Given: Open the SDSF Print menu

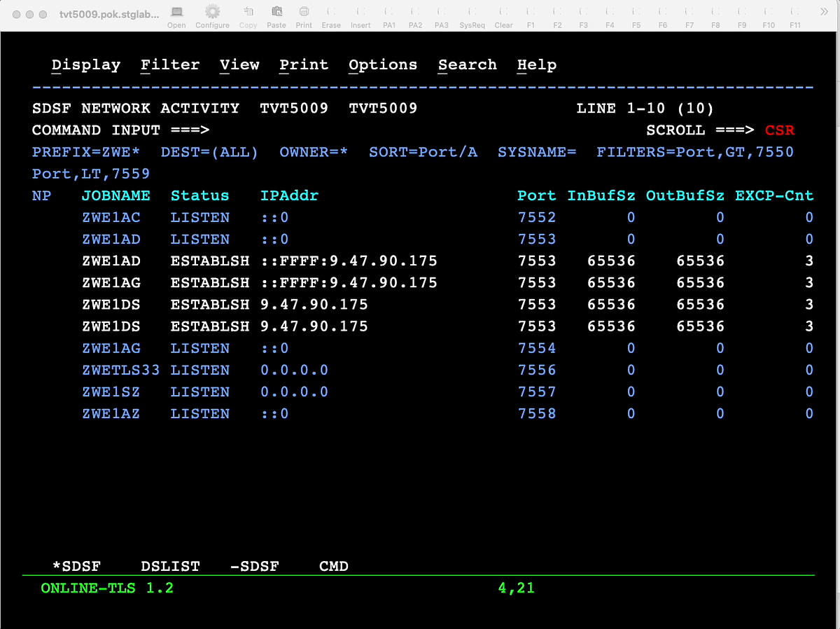Looking at the screenshot, I should pyautogui.click(x=304, y=65).
